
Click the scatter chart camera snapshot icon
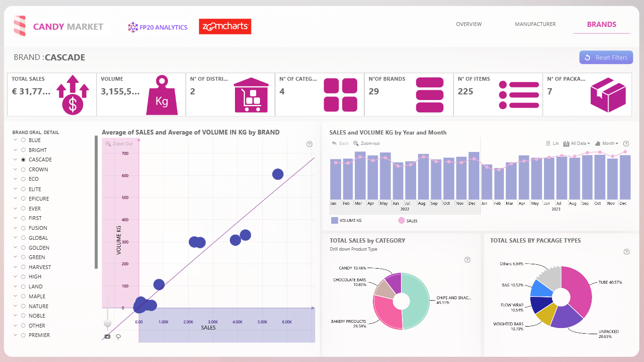point(107,337)
